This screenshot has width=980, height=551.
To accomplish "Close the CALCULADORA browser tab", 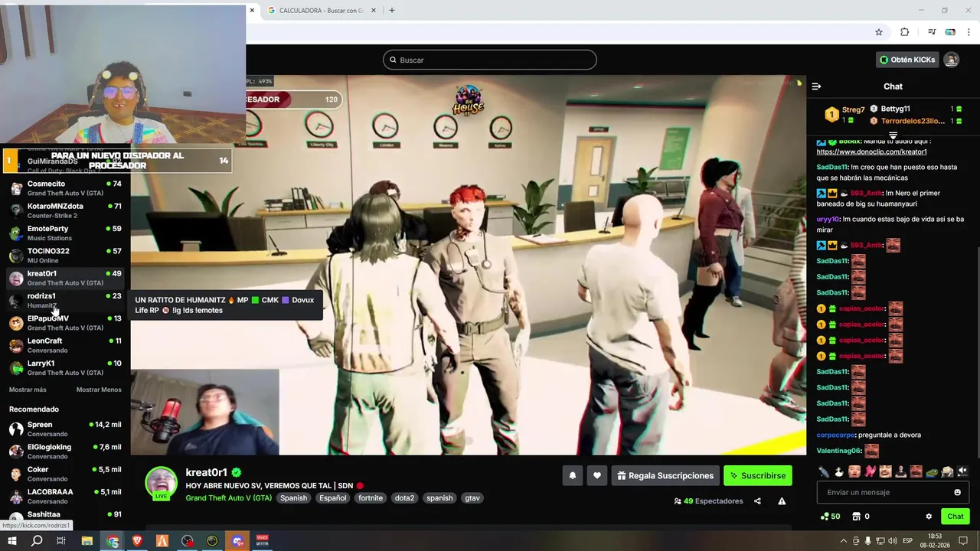I will 374,11.
